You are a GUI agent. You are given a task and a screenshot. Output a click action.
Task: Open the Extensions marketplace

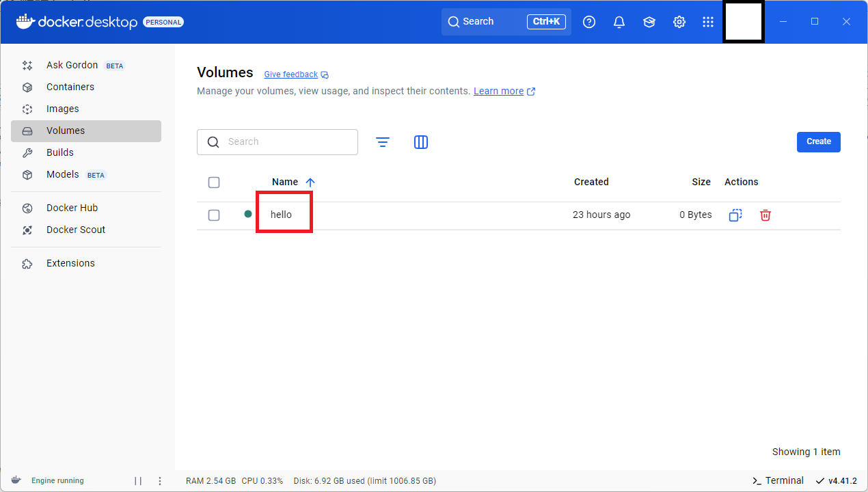point(70,263)
